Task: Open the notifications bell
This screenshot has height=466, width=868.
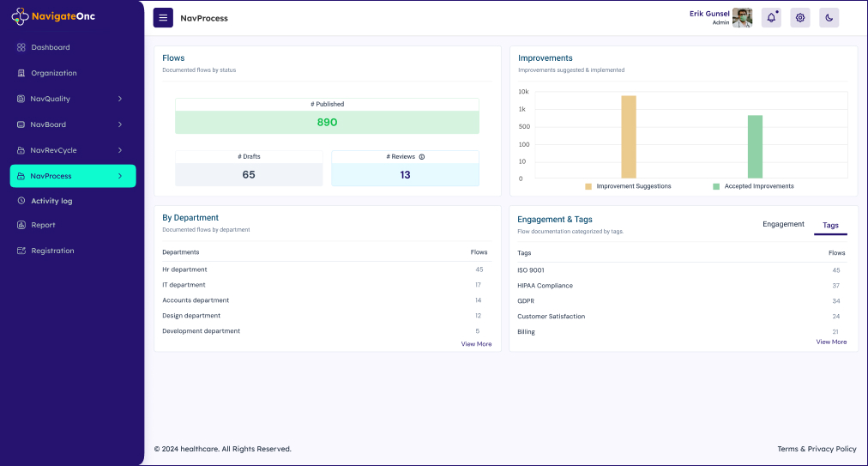Action: (x=771, y=18)
